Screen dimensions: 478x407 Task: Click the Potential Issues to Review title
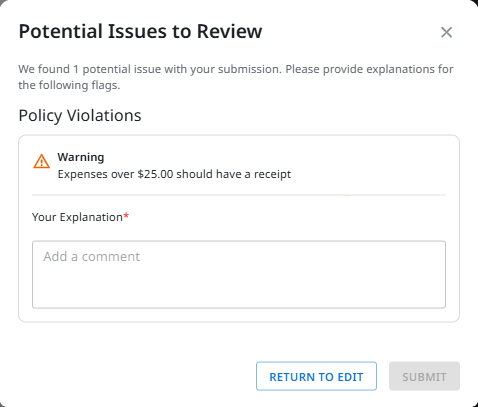point(140,31)
